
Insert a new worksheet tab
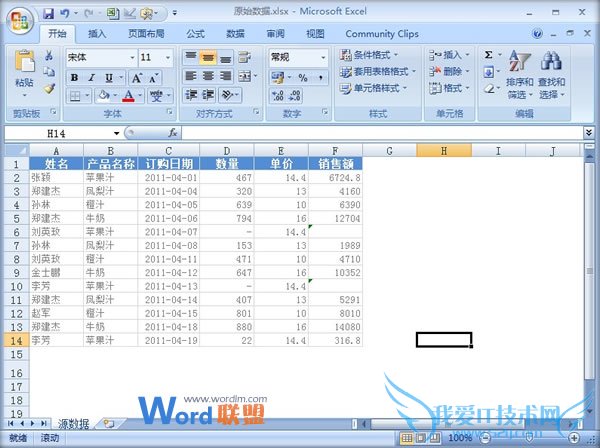(109, 423)
